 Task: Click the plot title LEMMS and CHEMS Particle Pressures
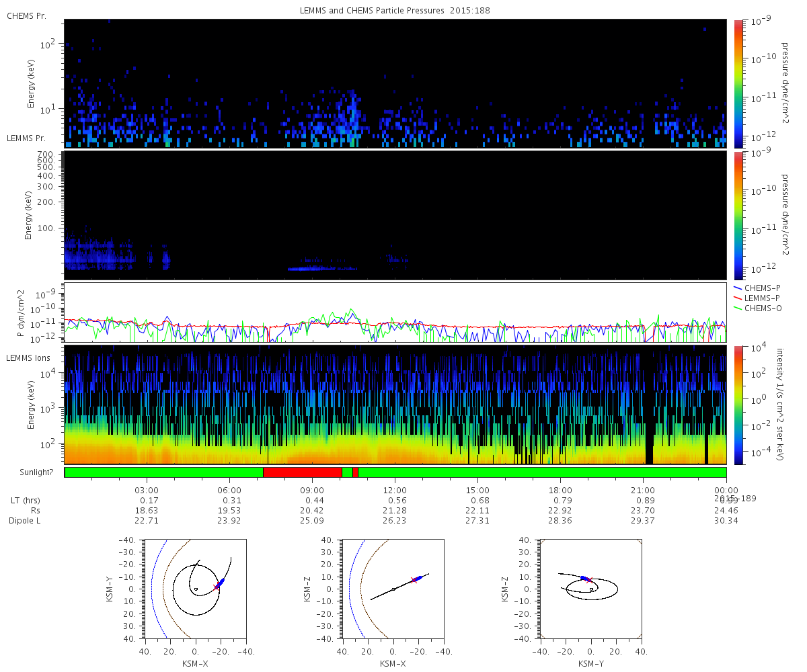tap(395, 11)
